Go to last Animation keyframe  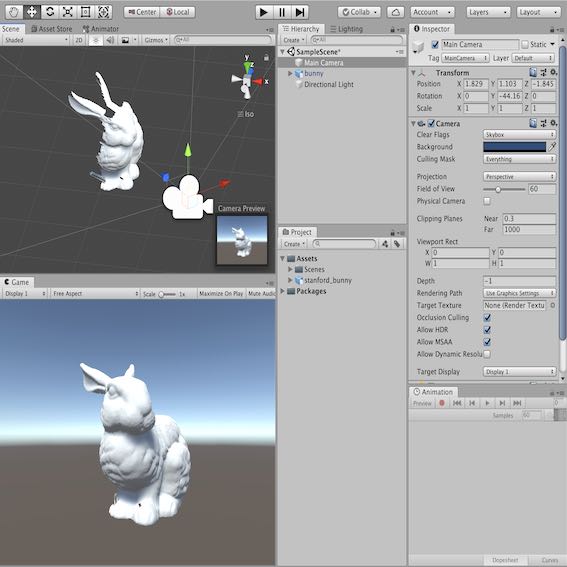(517, 403)
